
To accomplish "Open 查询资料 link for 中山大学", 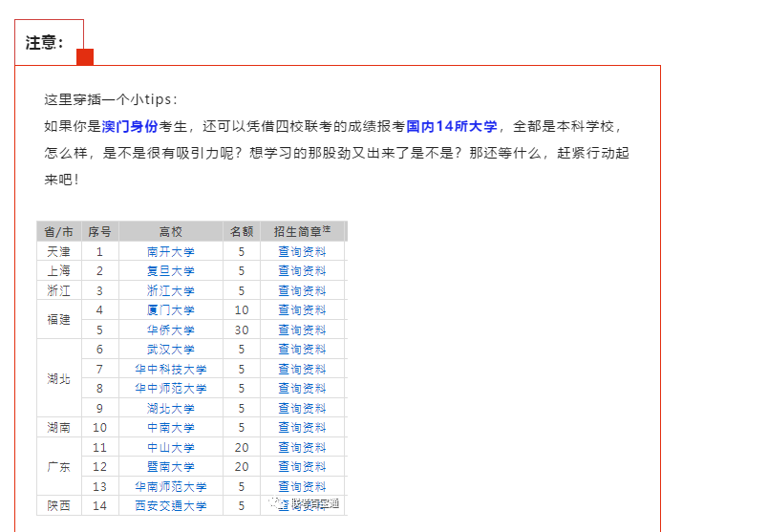I will [302, 448].
